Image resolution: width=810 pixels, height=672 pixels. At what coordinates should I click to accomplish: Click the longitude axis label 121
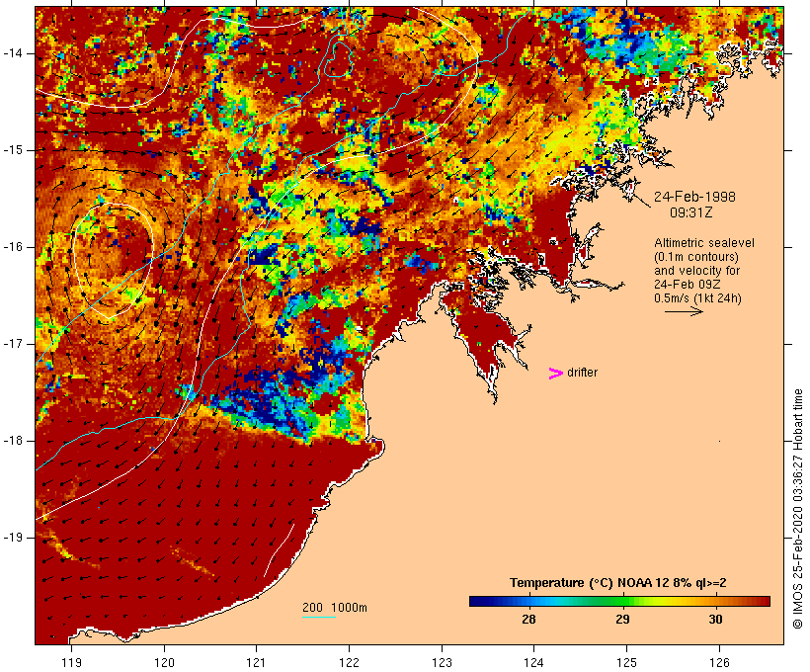pos(256,663)
